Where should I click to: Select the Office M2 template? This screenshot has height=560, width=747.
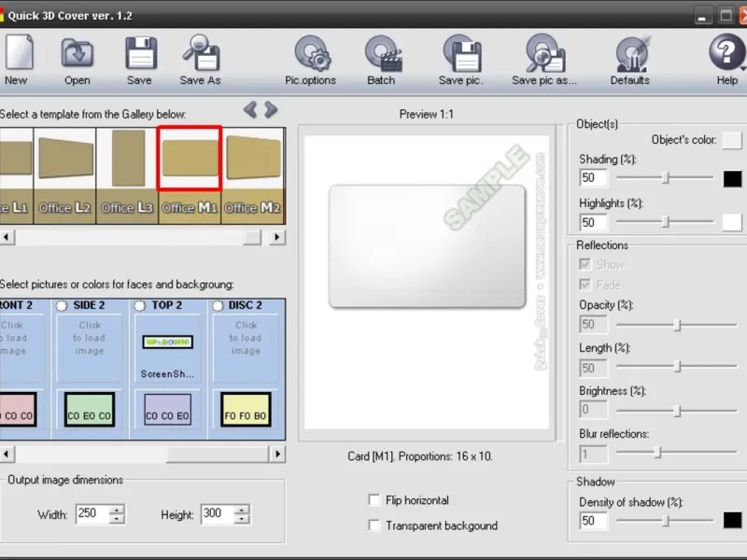[253, 175]
